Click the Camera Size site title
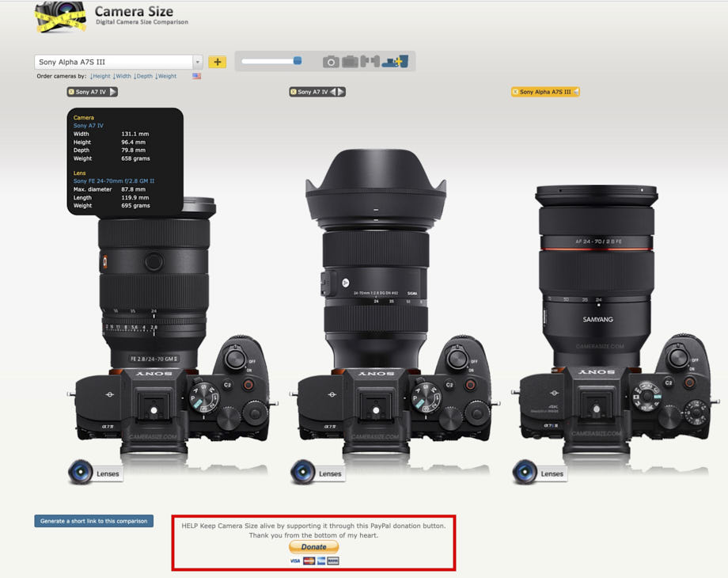728x578 pixels. pyautogui.click(x=134, y=11)
